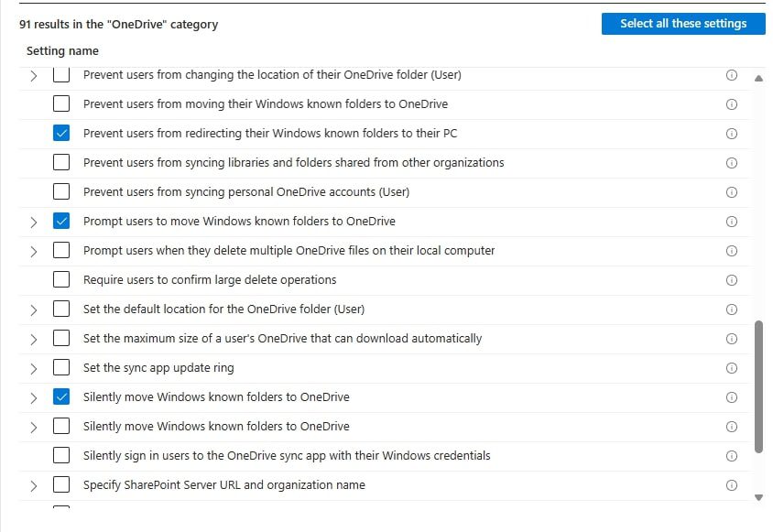Enable 'Require users to confirm large delete operations'

click(x=60, y=280)
